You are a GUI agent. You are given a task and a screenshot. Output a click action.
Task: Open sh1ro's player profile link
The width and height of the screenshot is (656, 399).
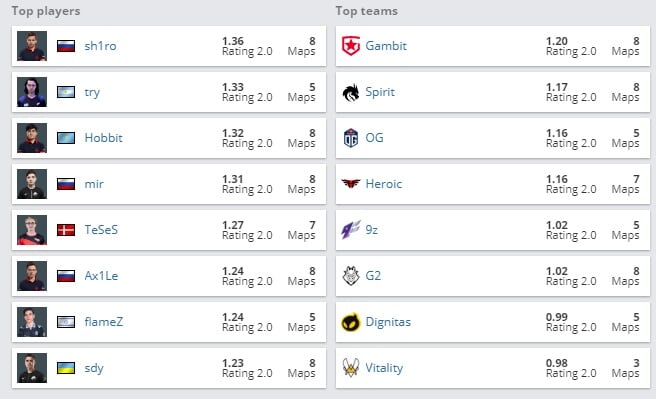(100, 46)
